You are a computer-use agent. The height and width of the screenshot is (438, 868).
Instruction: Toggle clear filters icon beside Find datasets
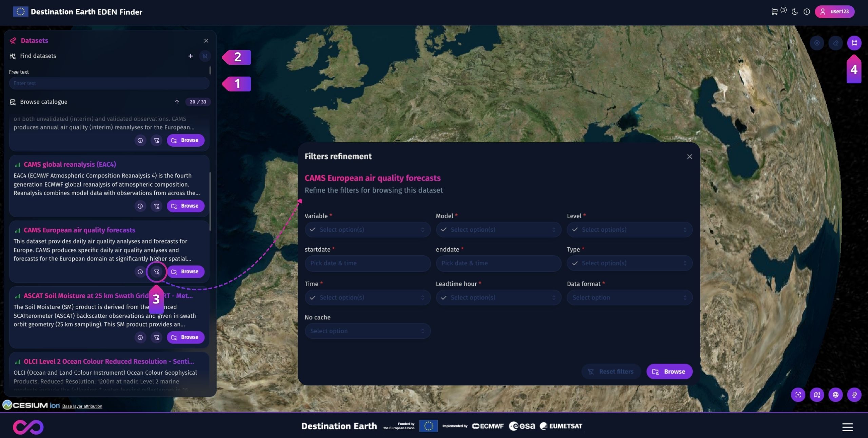[x=205, y=56]
